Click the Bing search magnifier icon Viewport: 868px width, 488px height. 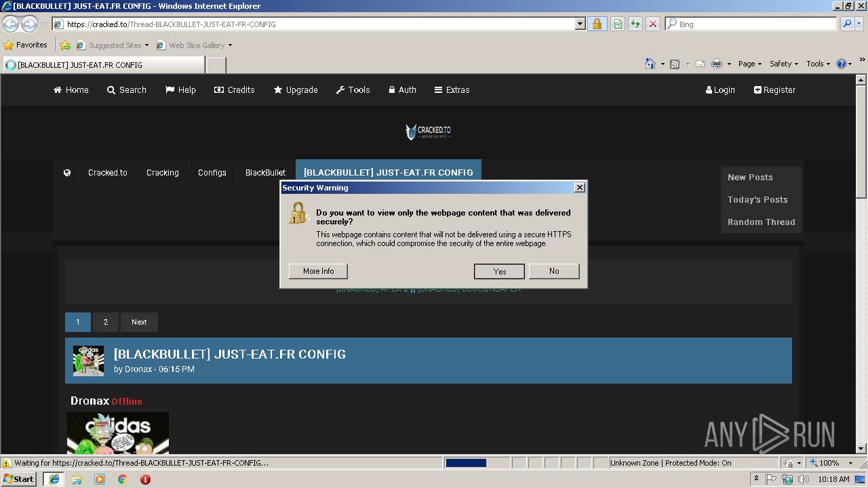coord(847,24)
